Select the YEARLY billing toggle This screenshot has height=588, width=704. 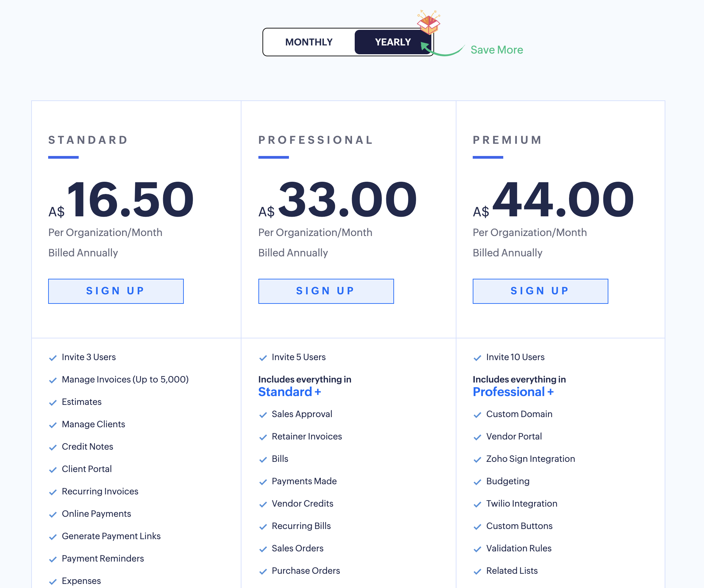click(392, 42)
